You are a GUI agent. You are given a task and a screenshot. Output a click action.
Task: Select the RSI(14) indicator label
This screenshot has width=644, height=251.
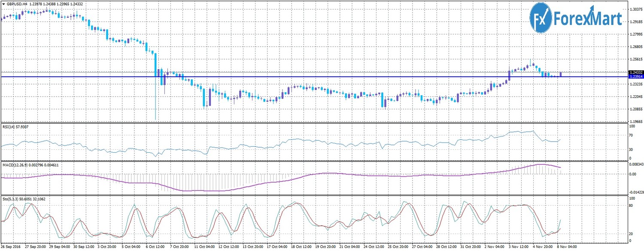pos(9,127)
